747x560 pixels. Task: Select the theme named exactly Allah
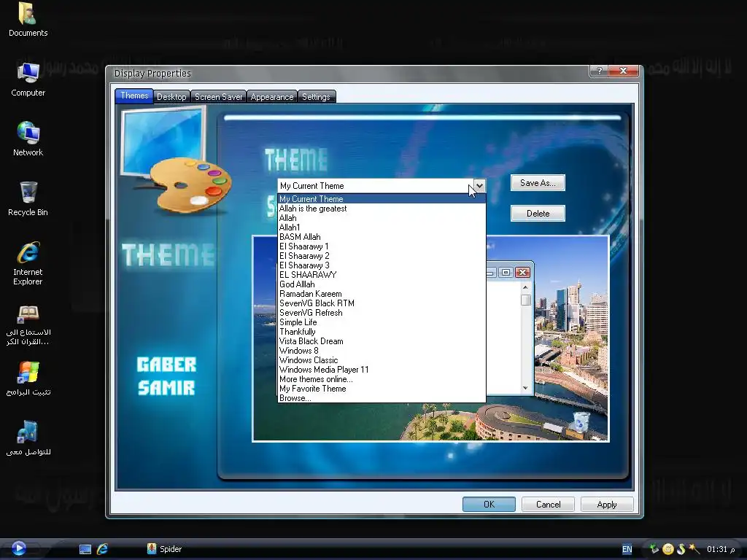pyautogui.click(x=382, y=218)
